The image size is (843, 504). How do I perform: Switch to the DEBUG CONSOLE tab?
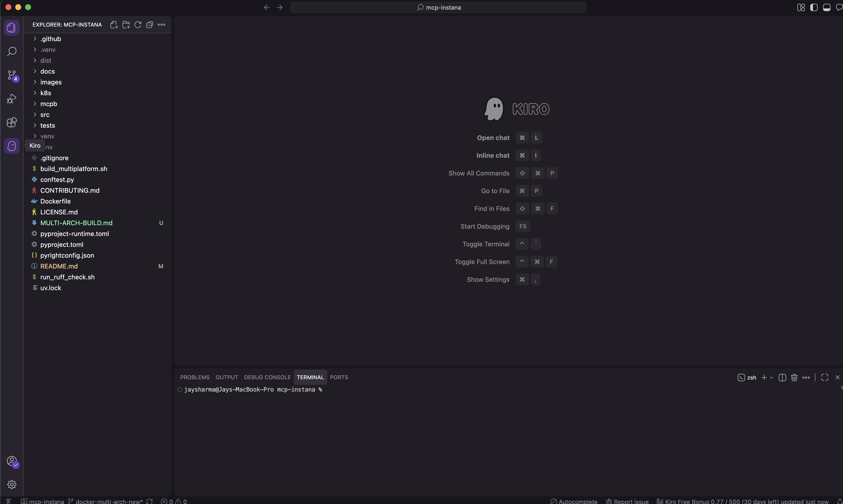coord(267,378)
